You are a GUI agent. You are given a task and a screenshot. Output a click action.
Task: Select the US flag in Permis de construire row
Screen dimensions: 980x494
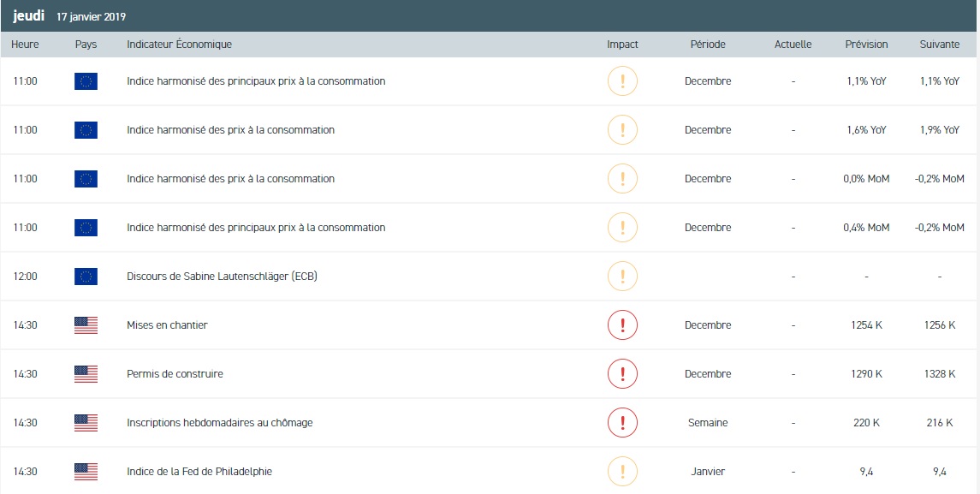click(86, 374)
